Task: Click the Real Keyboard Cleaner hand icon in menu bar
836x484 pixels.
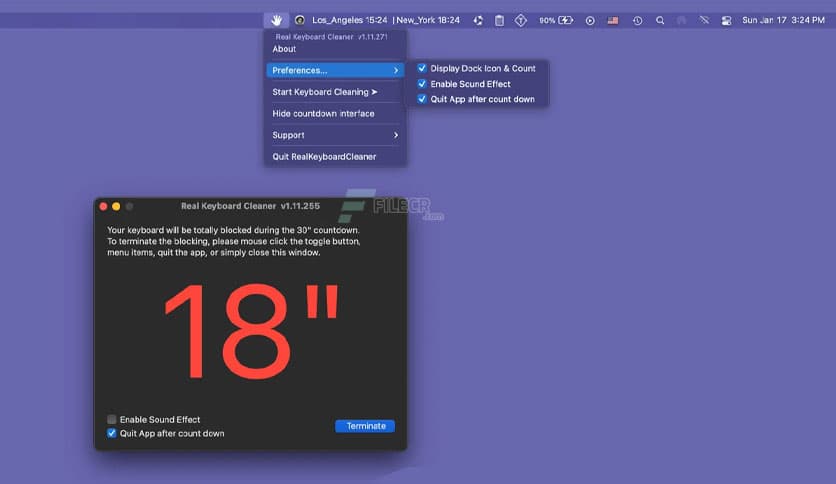Action: tap(276, 20)
